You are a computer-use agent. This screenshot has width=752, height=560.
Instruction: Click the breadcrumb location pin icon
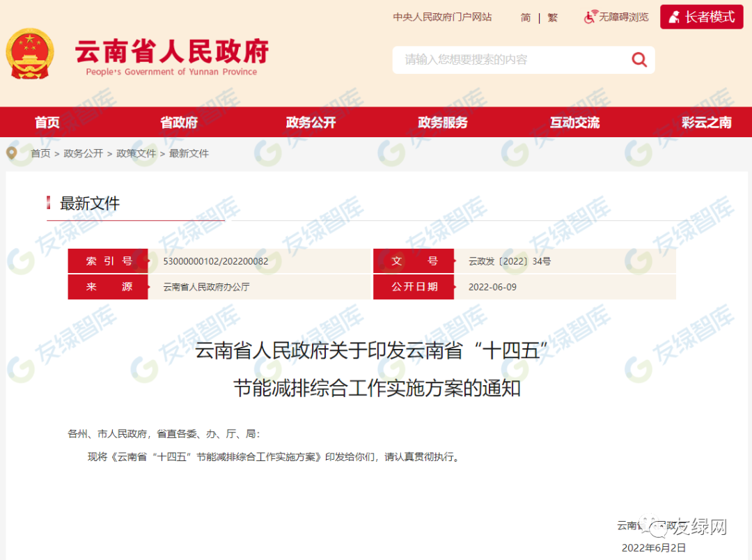12,153
